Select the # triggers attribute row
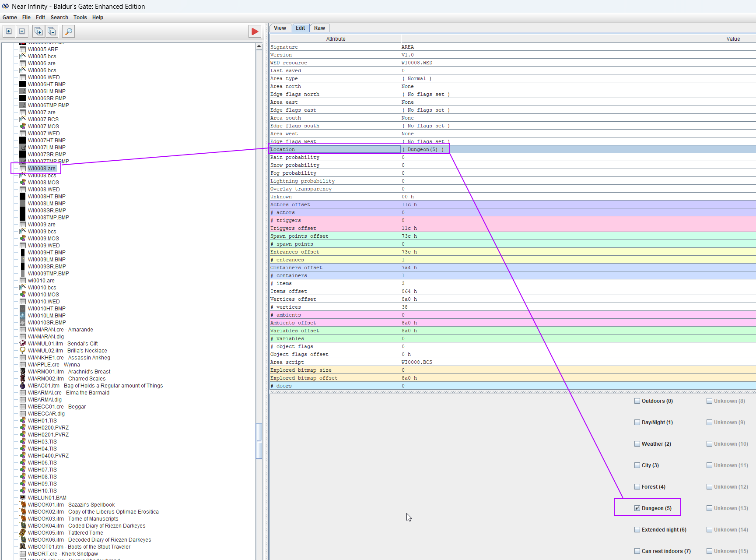The image size is (756, 560). pyautogui.click(x=513, y=220)
